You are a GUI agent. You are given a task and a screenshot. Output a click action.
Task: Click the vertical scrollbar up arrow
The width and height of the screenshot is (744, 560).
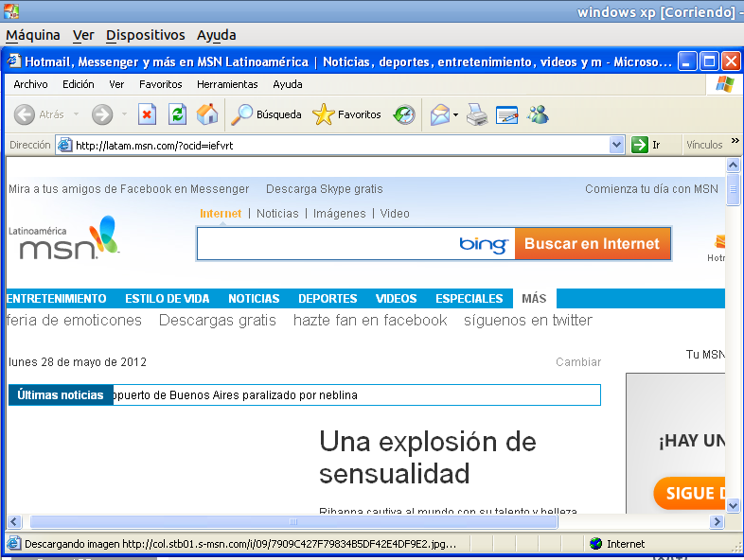(733, 165)
